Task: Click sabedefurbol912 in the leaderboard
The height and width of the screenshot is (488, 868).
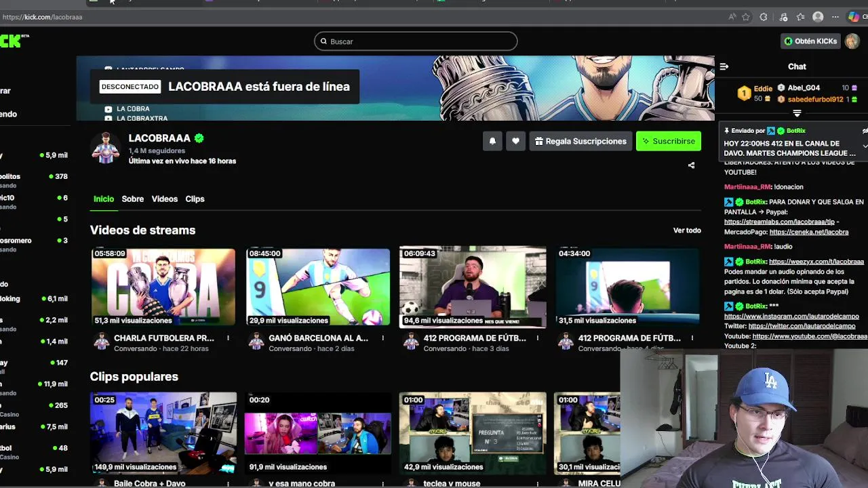Action: pos(816,100)
